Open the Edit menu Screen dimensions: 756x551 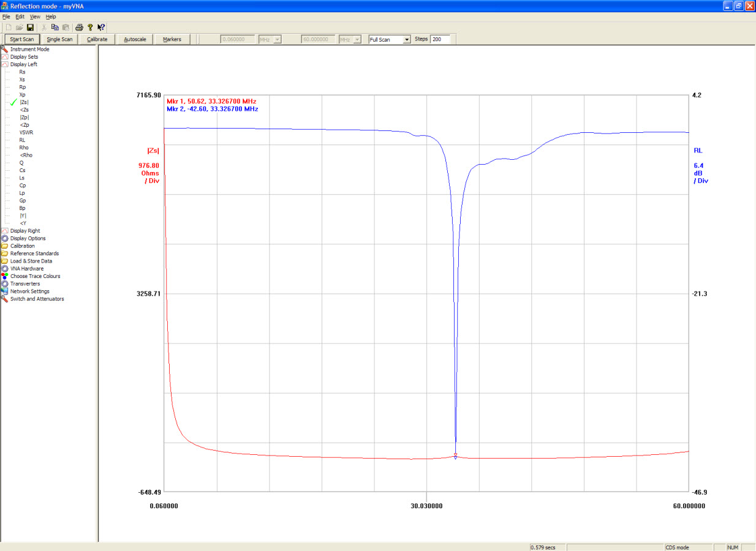pyautogui.click(x=20, y=17)
